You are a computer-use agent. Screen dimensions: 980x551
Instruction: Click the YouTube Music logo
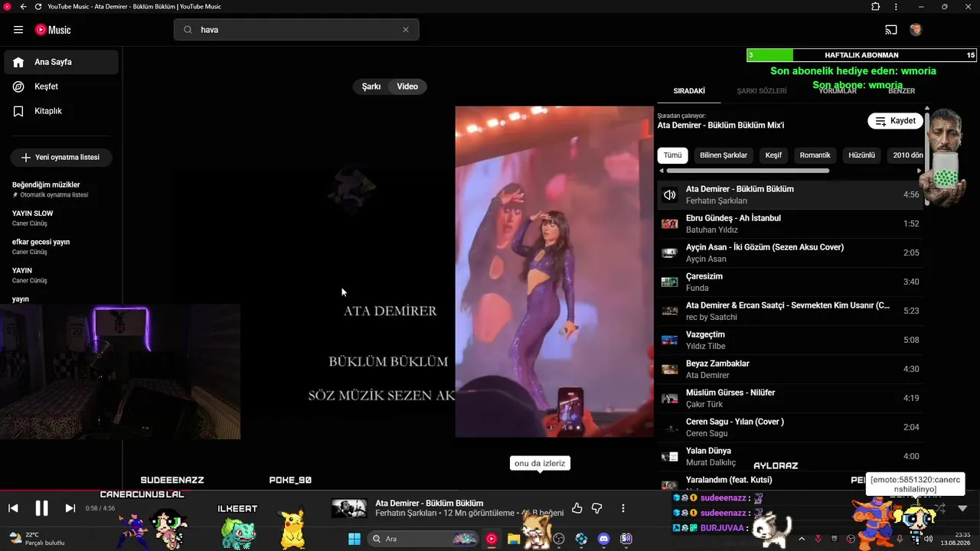coord(53,30)
